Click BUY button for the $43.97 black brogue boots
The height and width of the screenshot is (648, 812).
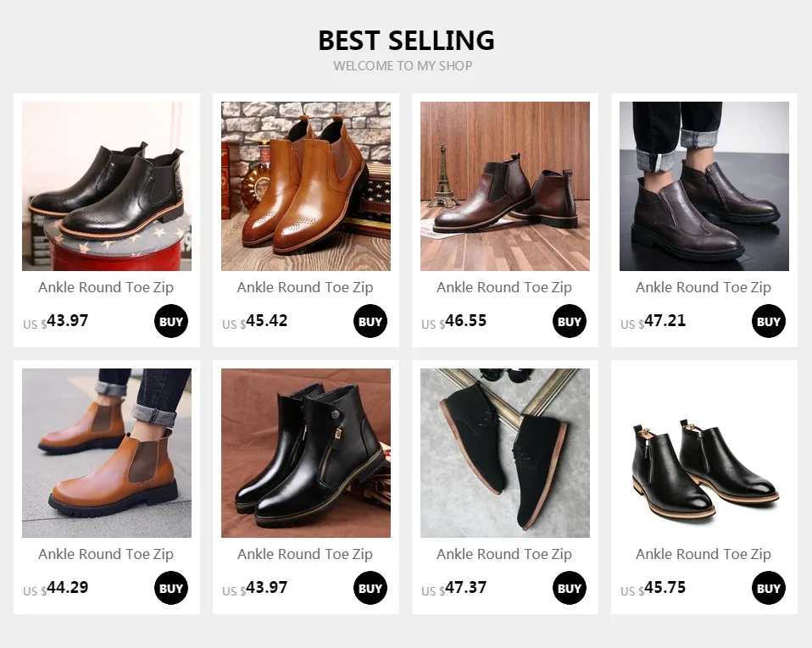(x=171, y=321)
